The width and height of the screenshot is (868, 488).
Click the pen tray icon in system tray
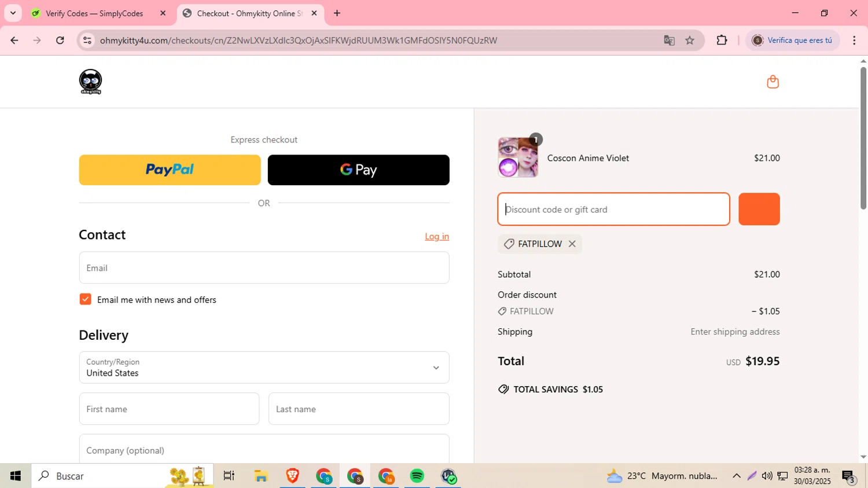[x=752, y=476]
